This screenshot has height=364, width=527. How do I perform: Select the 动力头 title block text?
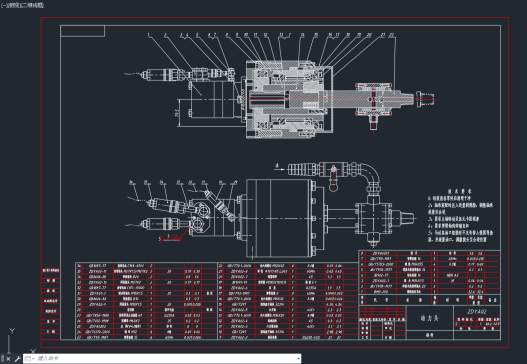tap(430, 318)
